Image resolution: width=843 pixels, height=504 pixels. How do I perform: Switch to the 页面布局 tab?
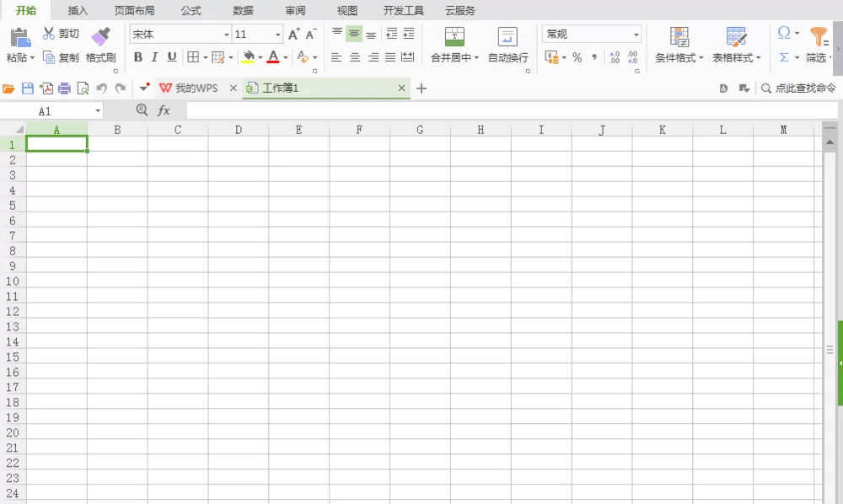(x=134, y=10)
